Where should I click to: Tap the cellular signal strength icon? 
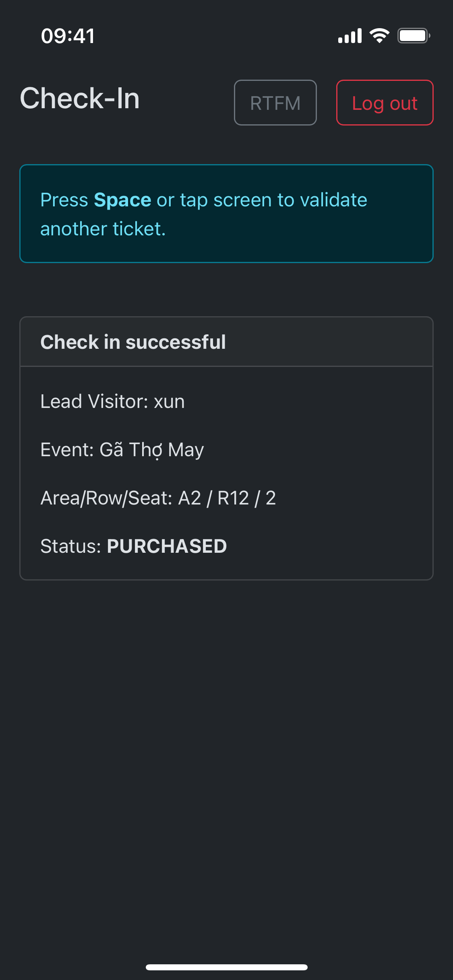(x=350, y=36)
